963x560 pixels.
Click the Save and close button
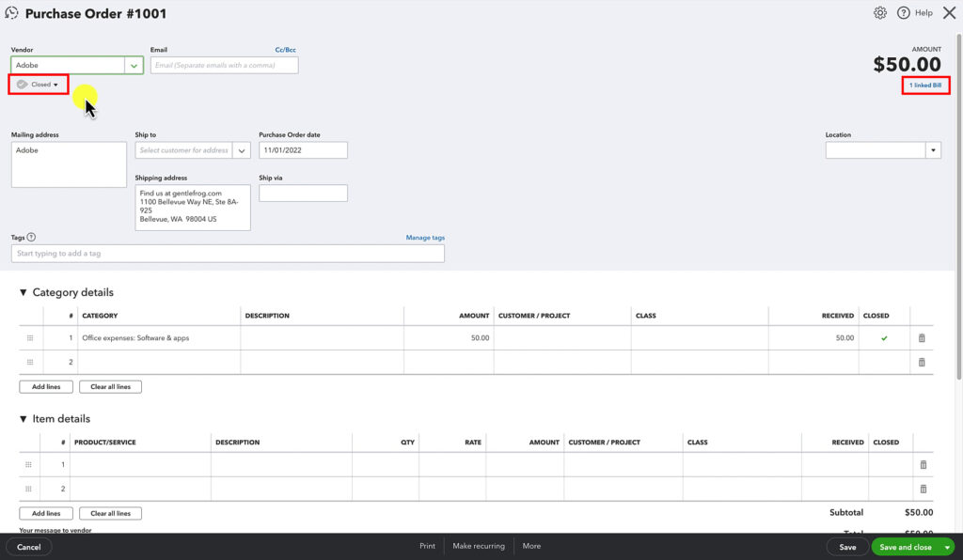tap(906, 546)
